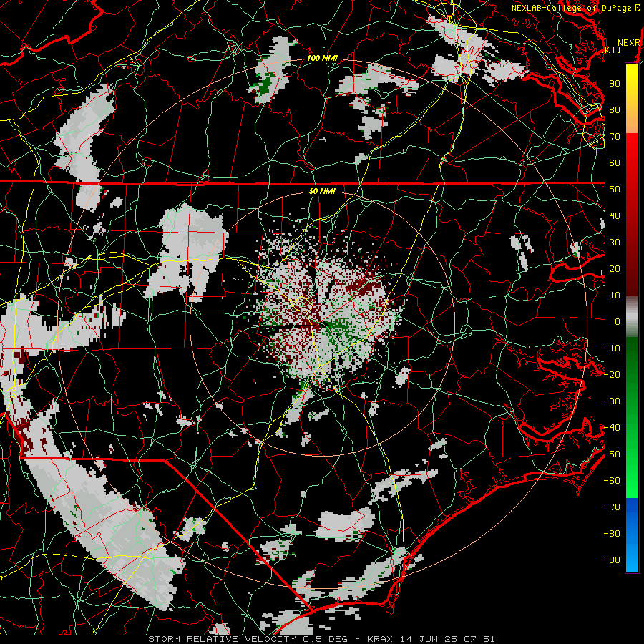
Task: Select the 50 knot legend value
Action: 615,190
